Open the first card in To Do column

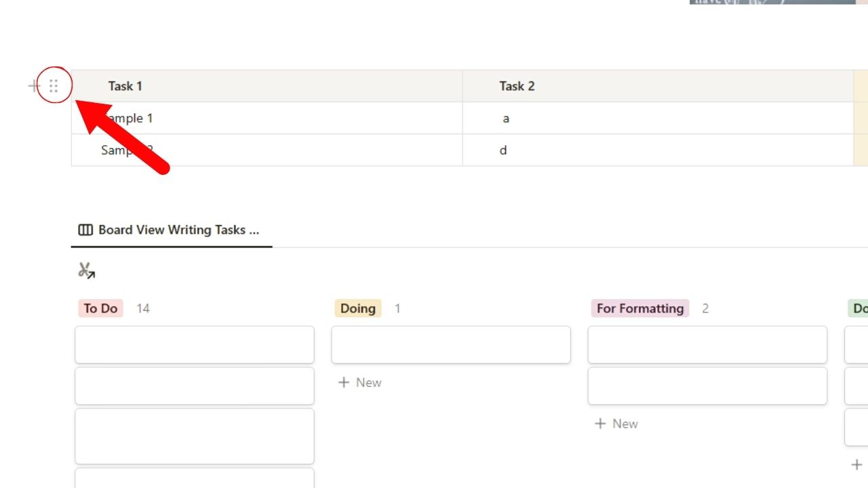(x=194, y=344)
